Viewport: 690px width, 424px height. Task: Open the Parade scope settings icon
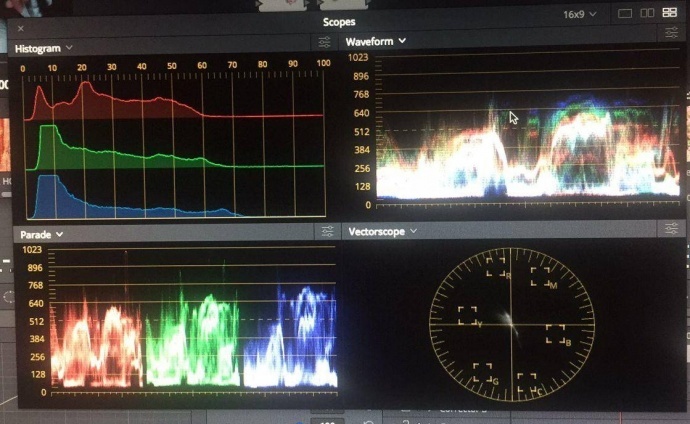(325, 232)
